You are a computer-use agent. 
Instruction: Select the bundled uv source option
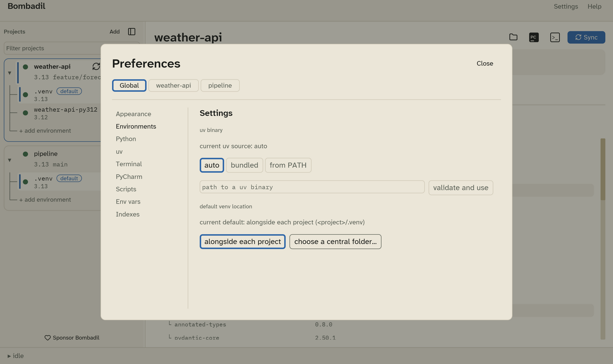click(x=244, y=165)
